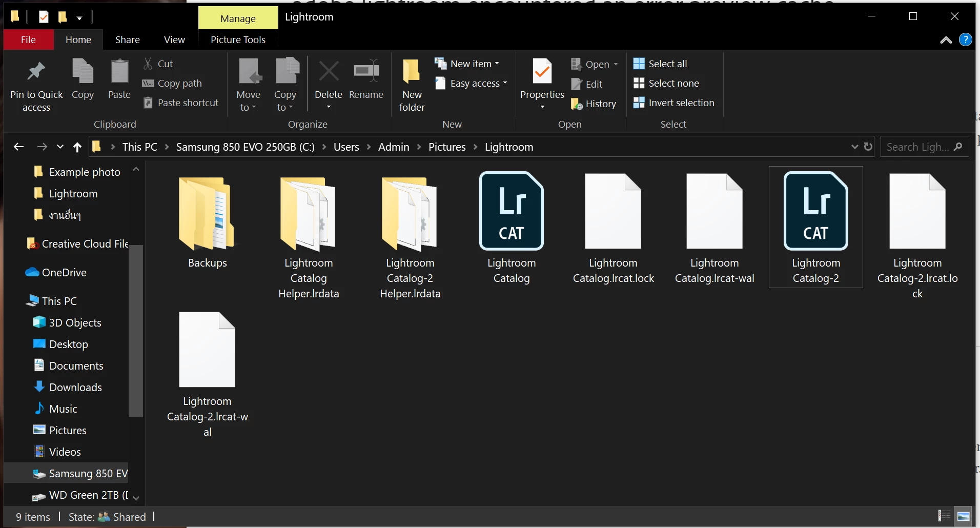Open Videos in the navigation pane

click(57, 452)
